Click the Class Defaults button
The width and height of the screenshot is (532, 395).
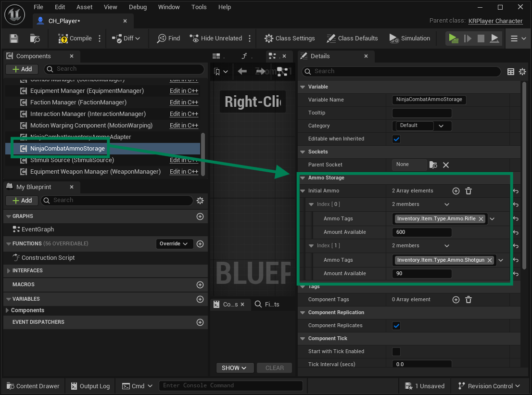coord(352,38)
